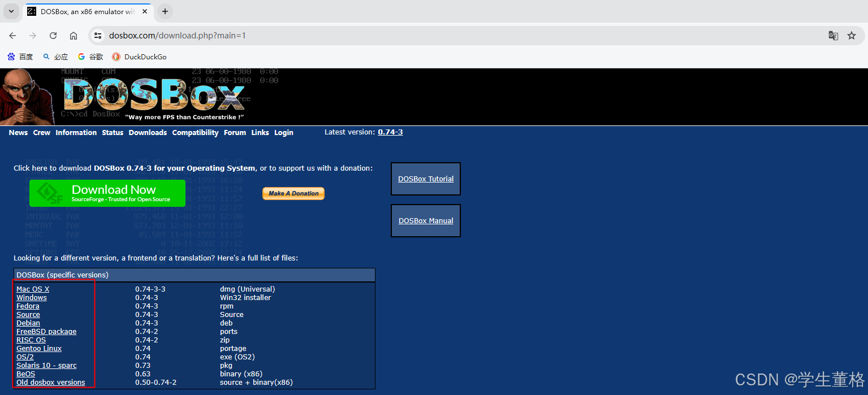The width and height of the screenshot is (868, 395).
Task: Reload the current page
Action: click(x=53, y=36)
